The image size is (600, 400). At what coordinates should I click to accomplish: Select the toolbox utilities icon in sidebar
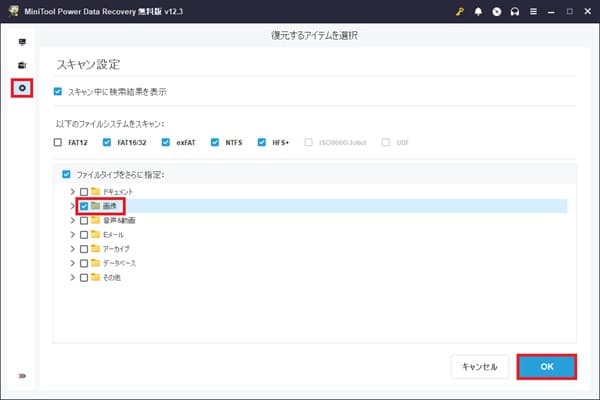[x=22, y=65]
